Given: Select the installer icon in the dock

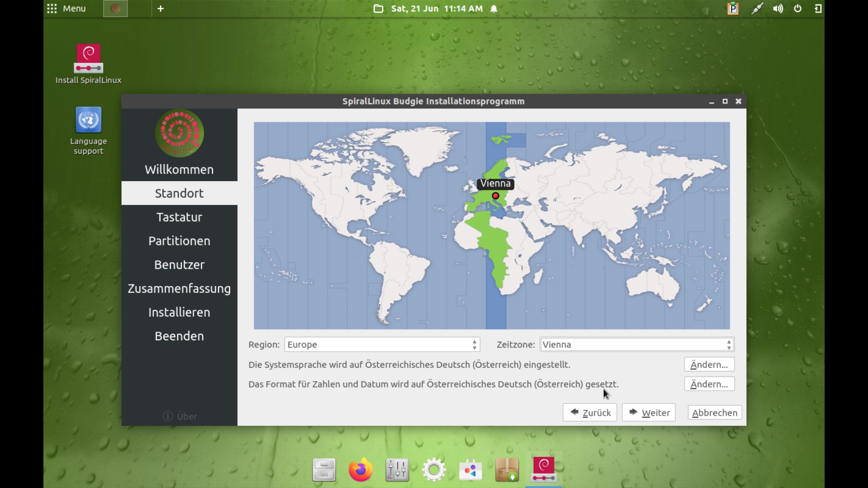Looking at the screenshot, I should pyautogui.click(x=544, y=469).
